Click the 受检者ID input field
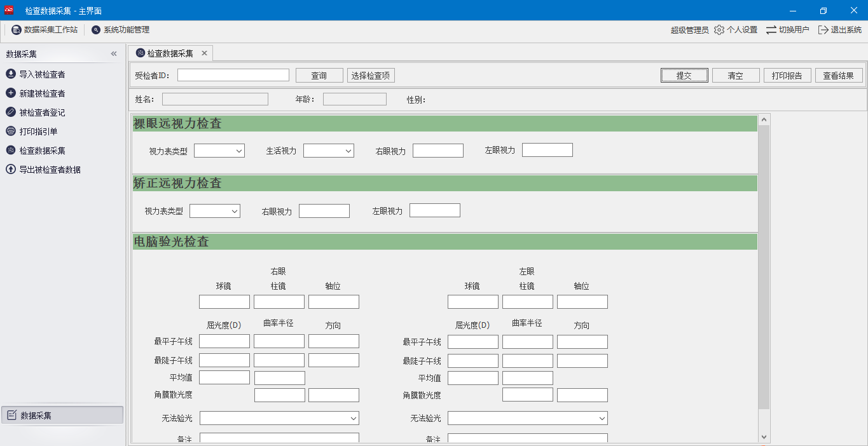 point(233,75)
